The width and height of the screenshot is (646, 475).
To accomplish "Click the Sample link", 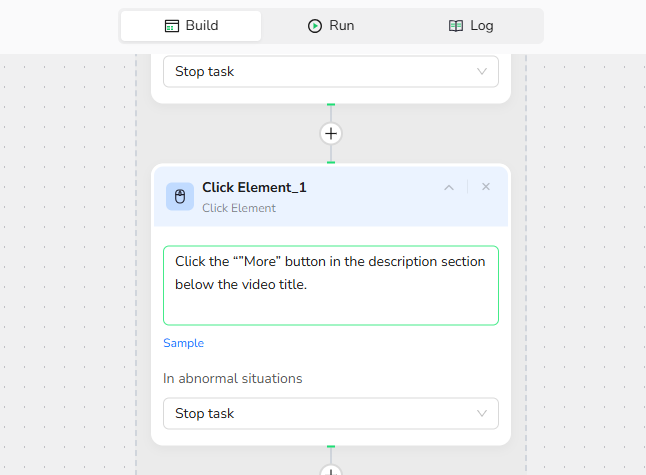I will [183, 343].
